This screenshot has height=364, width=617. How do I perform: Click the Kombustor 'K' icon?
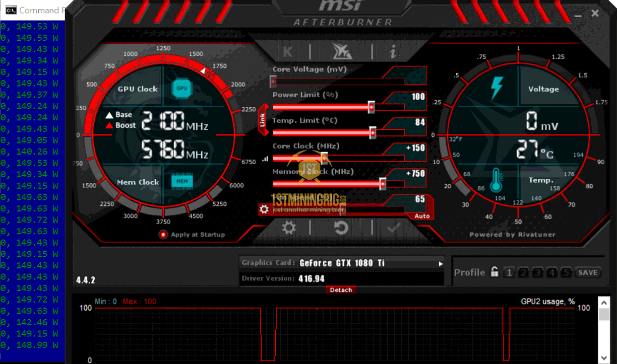click(288, 52)
